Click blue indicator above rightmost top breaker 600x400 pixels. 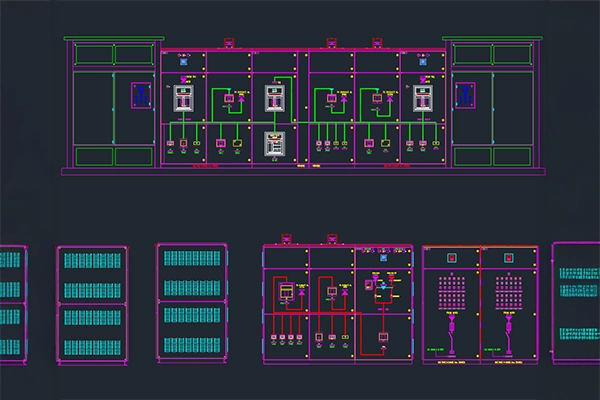point(421,61)
